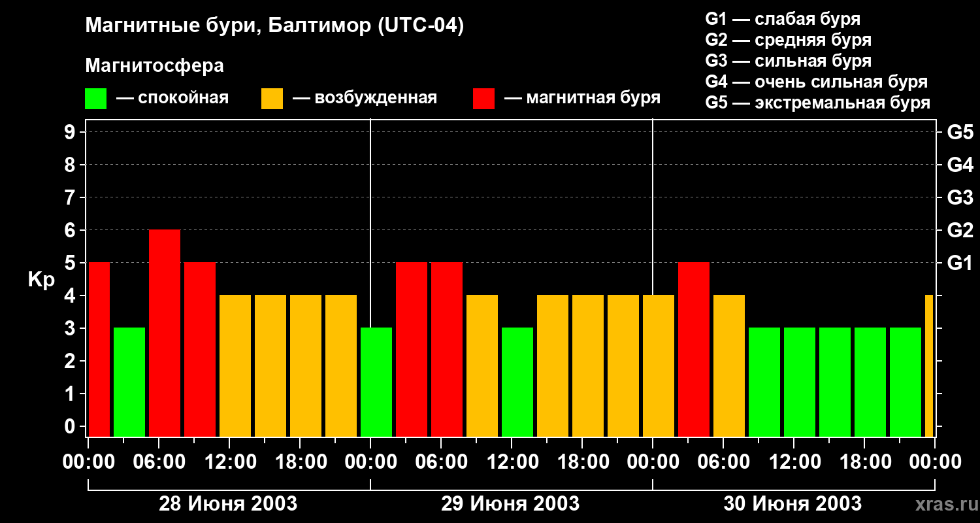Click the red magnetic storm legend swatch

pyautogui.click(x=483, y=99)
